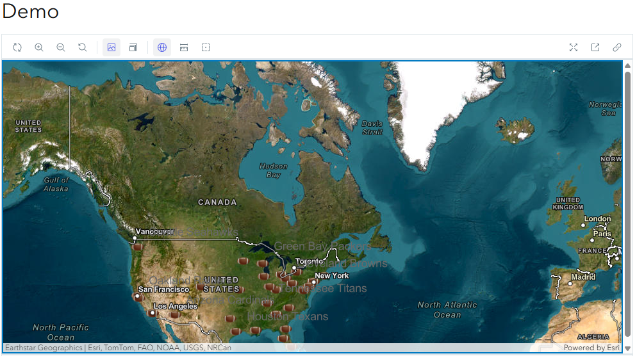Click the Houston Texans label
644x356 pixels.
pyautogui.click(x=288, y=316)
